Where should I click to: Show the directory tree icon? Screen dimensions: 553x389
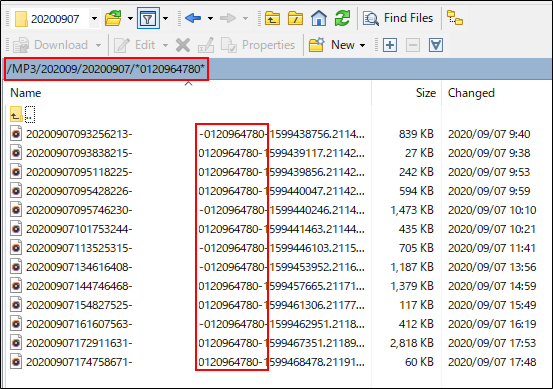pyautogui.click(x=455, y=18)
